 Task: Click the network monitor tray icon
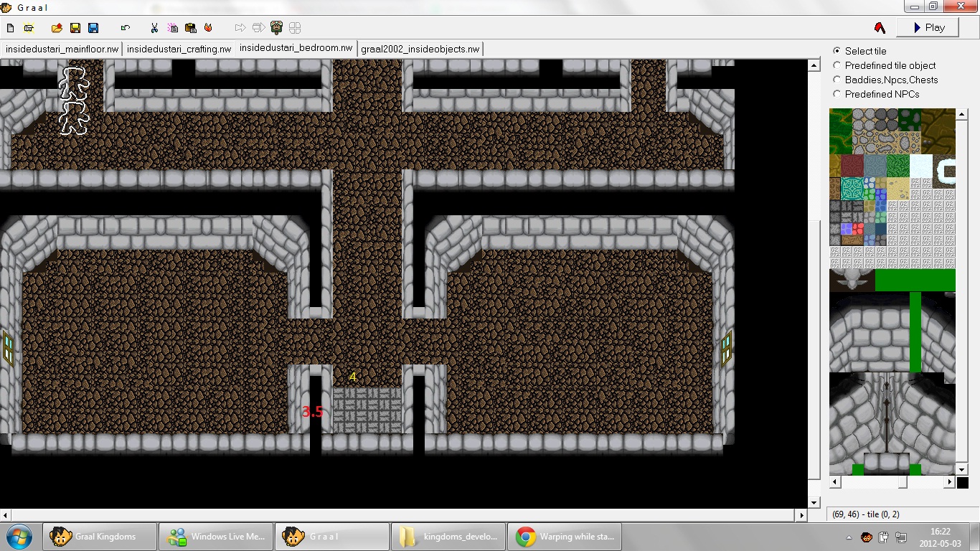pyautogui.click(x=900, y=537)
